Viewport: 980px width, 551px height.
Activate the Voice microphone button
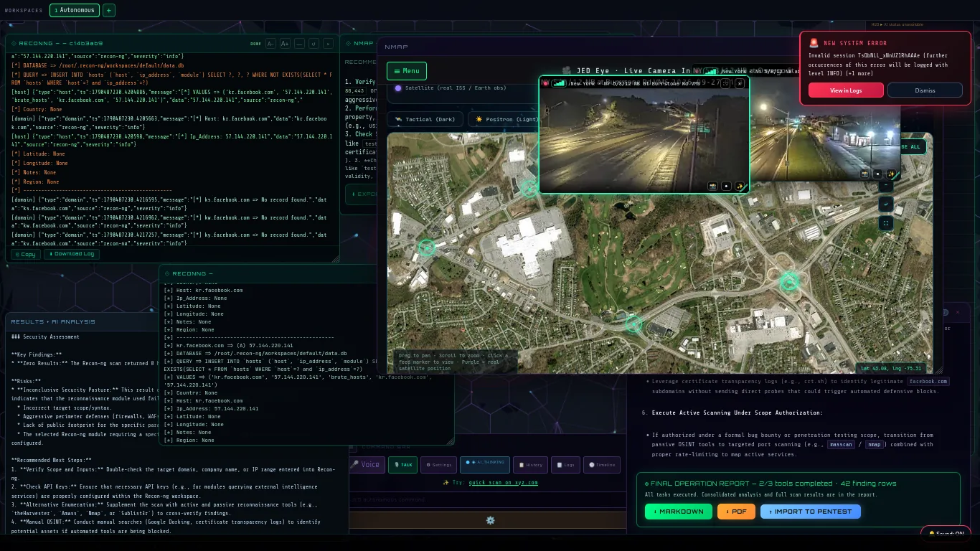(x=367, y=464)
